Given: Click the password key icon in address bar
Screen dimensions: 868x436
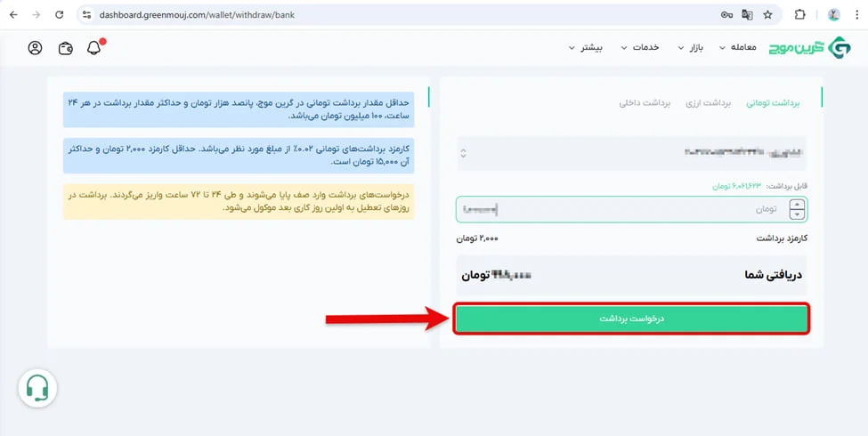Looking at the screenshot, I should (x=726, y=15).
